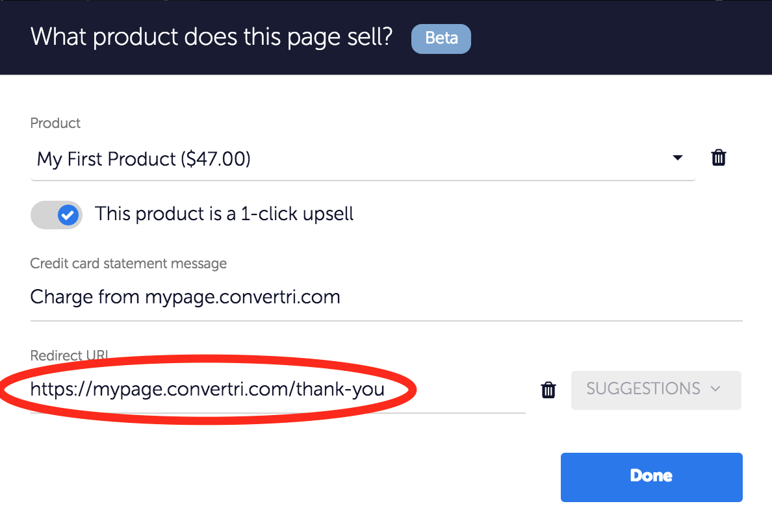Click the "Credit card statement message" label
772x532 pixels.
[x=128, y=264]
